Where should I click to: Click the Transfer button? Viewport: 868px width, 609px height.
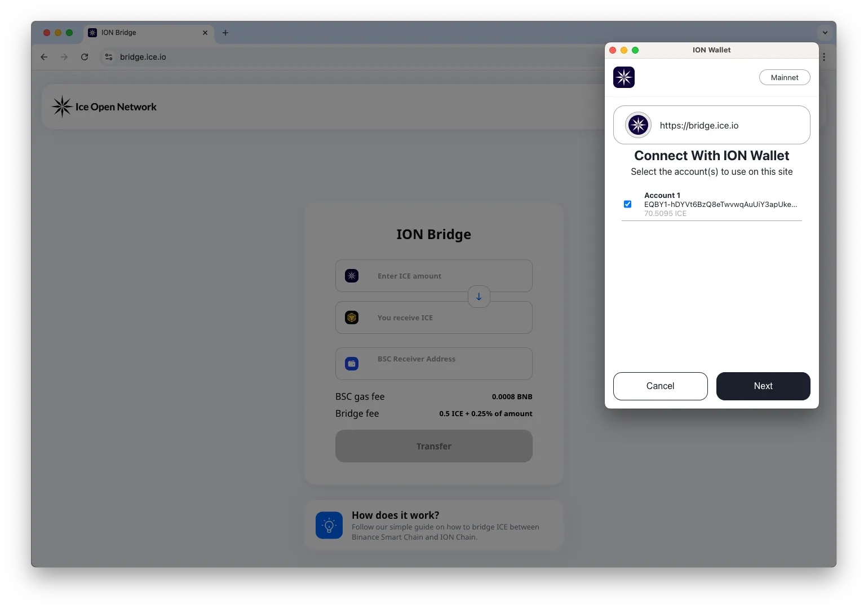coord(434,446)
